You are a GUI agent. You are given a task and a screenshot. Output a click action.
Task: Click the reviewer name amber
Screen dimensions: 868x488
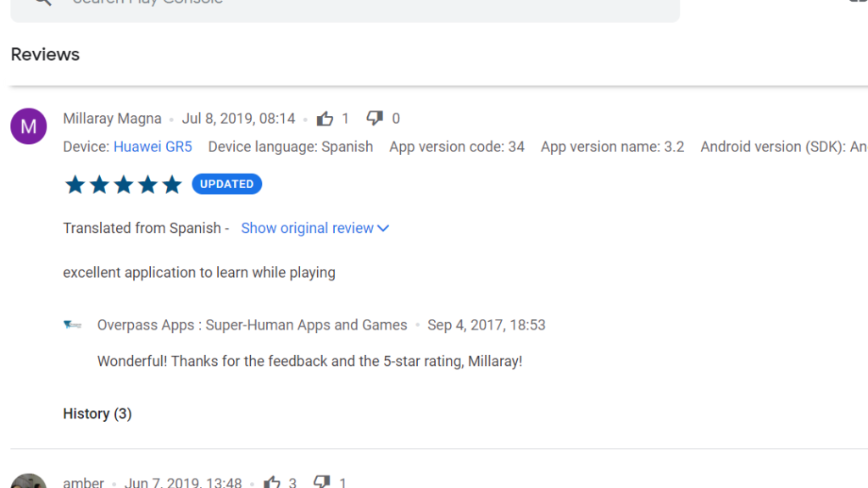click(x=83, y=482)
